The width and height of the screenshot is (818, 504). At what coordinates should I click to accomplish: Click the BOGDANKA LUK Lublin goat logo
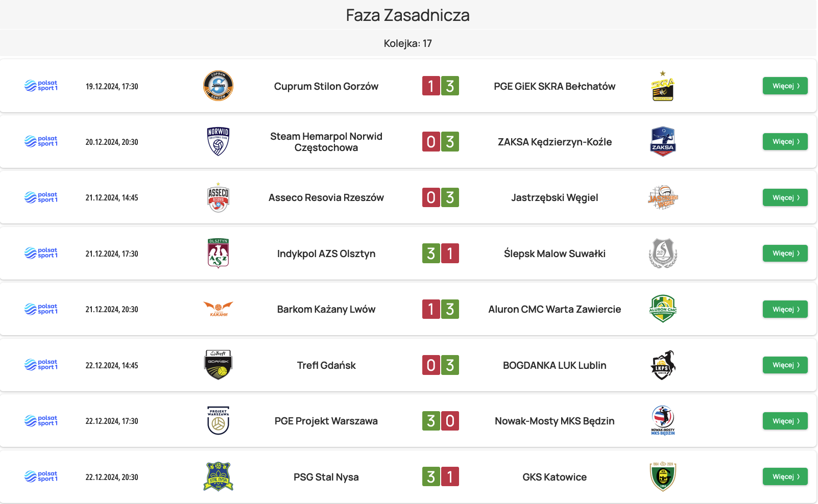663,365
